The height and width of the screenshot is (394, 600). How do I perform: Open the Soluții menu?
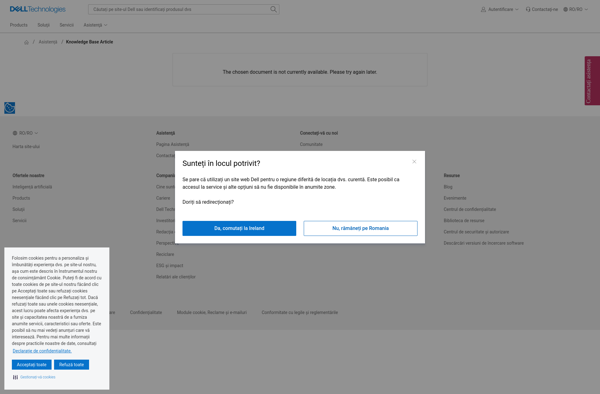pyautogui.click(x=44, y=25)
